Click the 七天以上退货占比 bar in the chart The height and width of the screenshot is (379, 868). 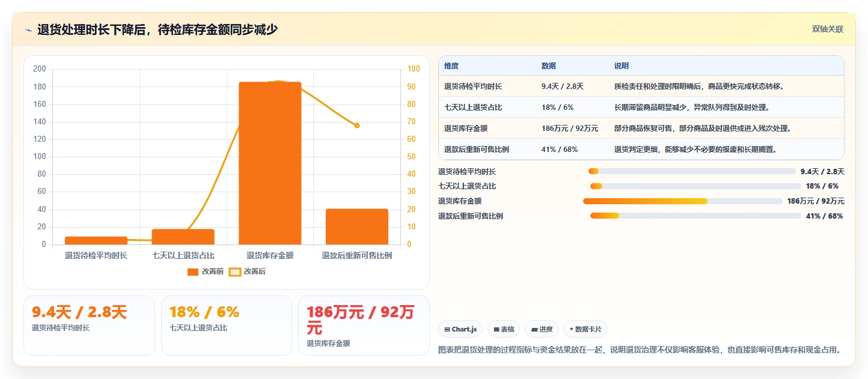[x=183, y=237]
